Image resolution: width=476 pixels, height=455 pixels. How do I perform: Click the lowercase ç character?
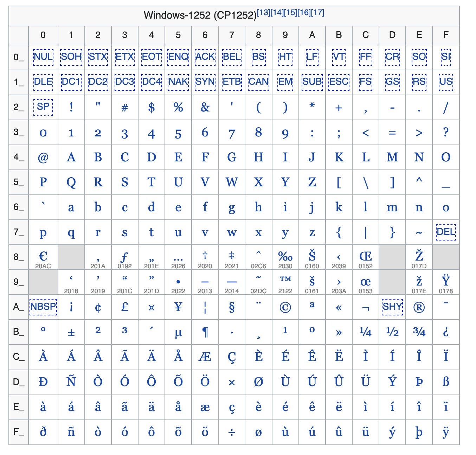232,408
